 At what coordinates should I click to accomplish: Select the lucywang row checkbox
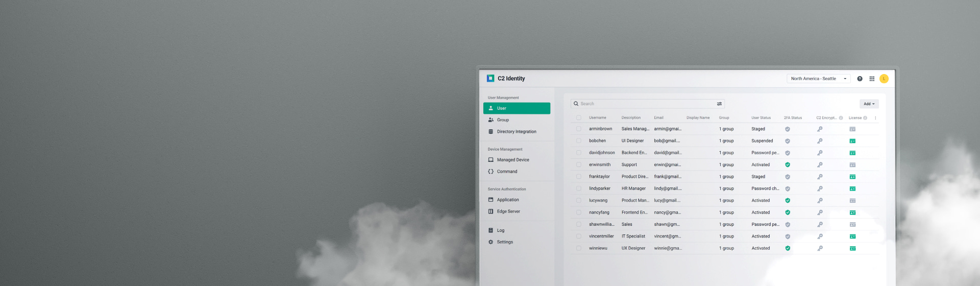pyautogui.click(x=579, y=201)
